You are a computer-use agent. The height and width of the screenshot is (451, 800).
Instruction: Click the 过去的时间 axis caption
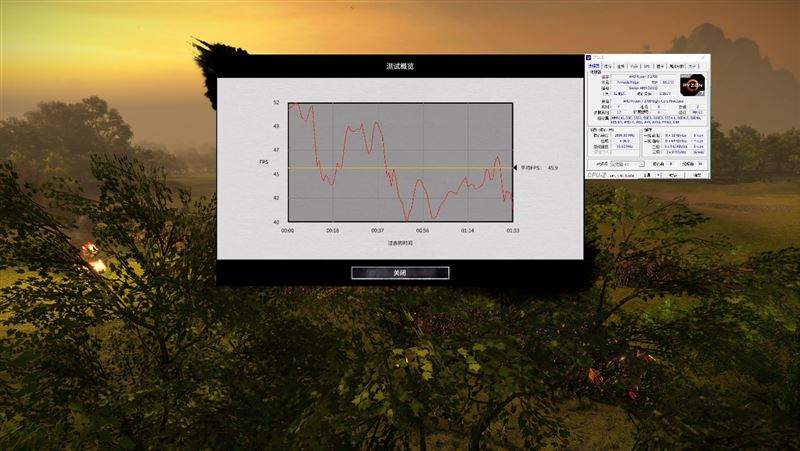[x=400, y=243]
